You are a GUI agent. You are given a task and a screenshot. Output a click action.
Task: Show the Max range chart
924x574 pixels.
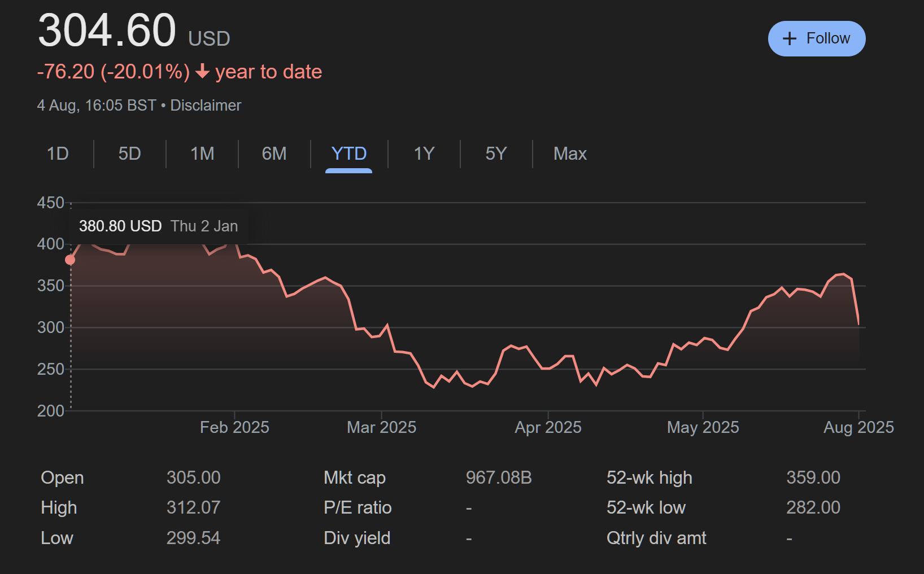[x=570, y=154]
